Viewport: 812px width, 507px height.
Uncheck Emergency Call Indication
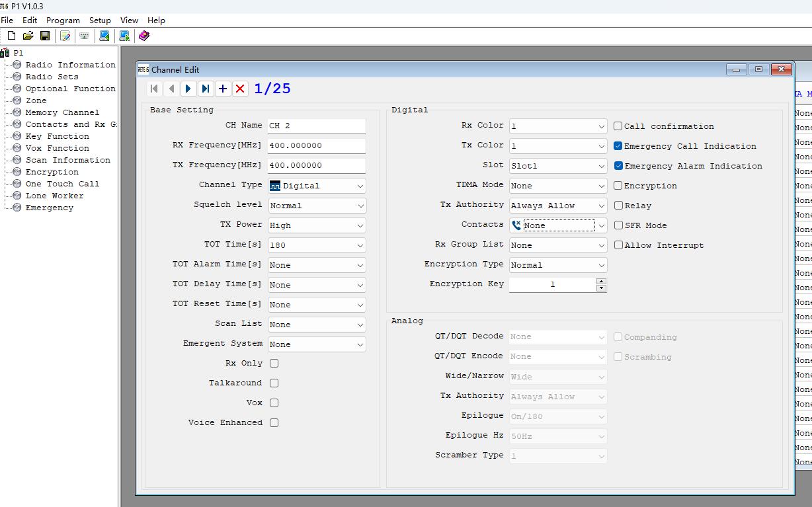[618, 145]
